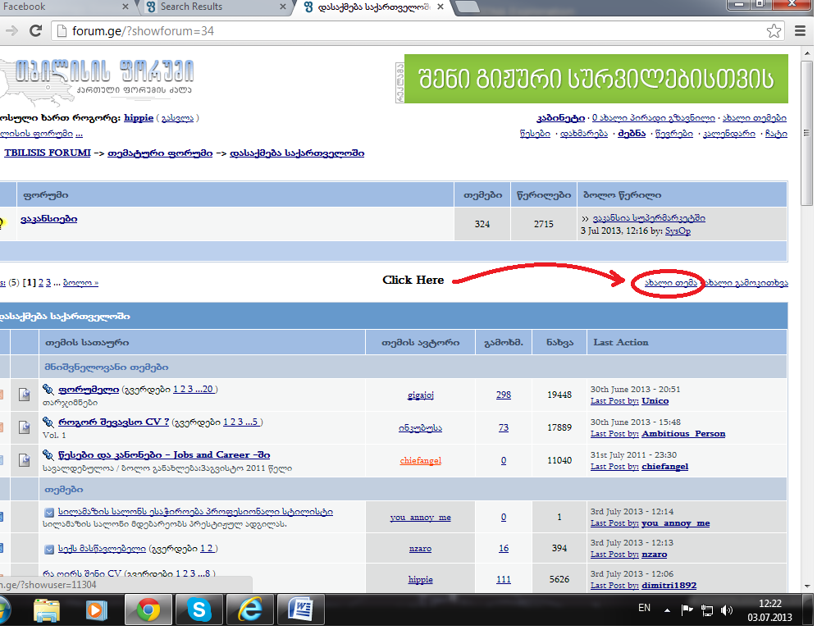The height and width of the screenshot is (630, 840).
Task: Switch to the Search Results tab
Action: click(x=214, y=7)
